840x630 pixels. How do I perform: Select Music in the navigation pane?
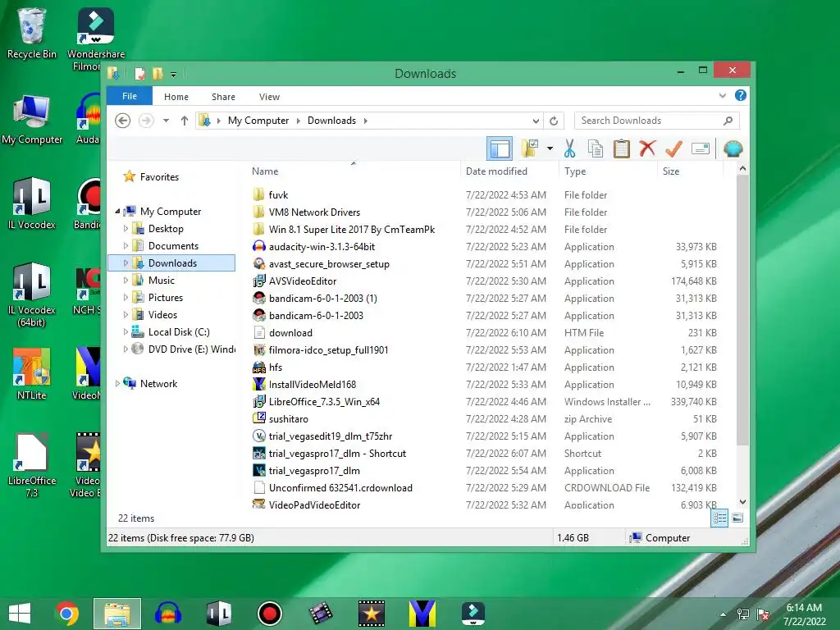(x=162, y=281)
